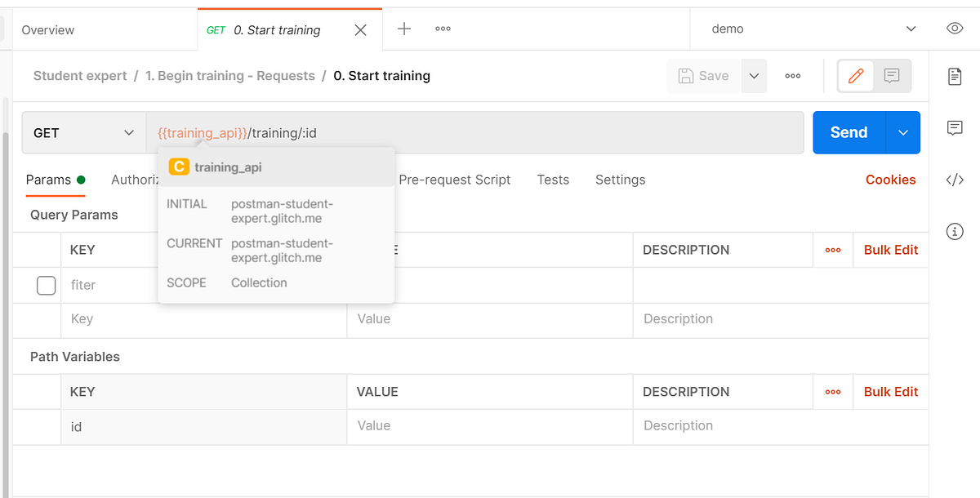Click the Description field for id variable
This screenshot has height=498, width=980.
781,426
